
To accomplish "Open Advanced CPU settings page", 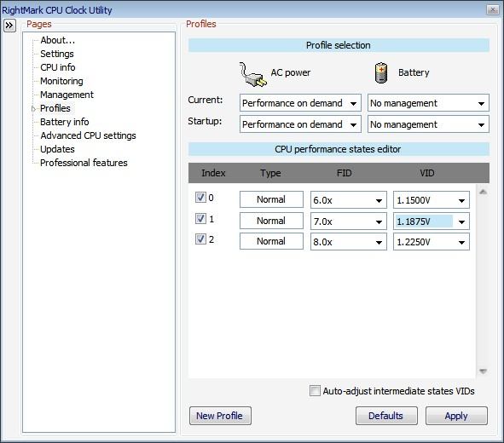I will (x=88, y=135).
